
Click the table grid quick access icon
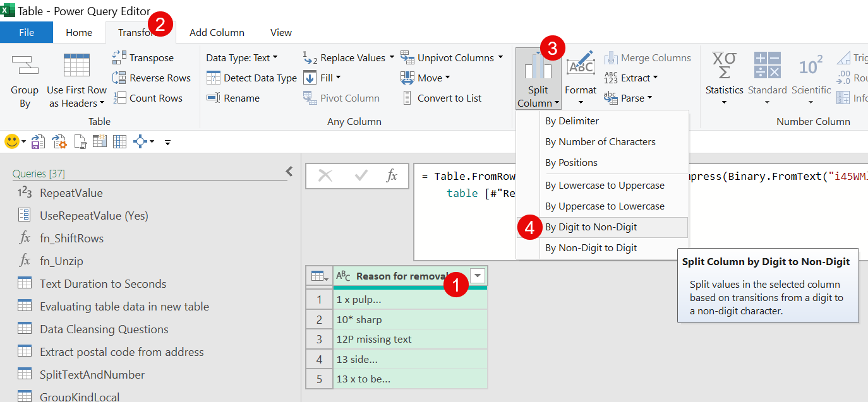click(119, 142)
